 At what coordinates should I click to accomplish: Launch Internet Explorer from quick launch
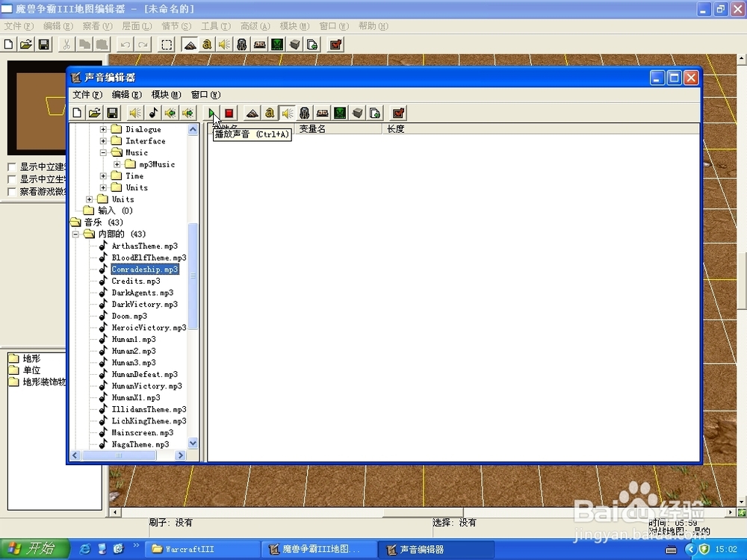tap(85, 549)
